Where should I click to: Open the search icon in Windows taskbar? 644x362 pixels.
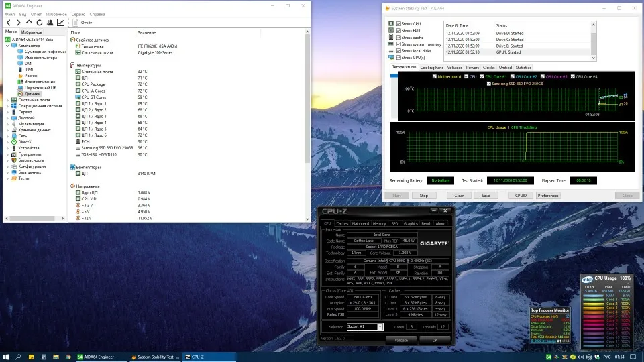[x=19, y=356]
